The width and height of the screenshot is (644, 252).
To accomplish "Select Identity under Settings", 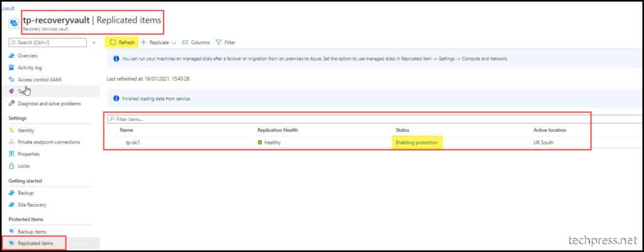I will (26, 130).
